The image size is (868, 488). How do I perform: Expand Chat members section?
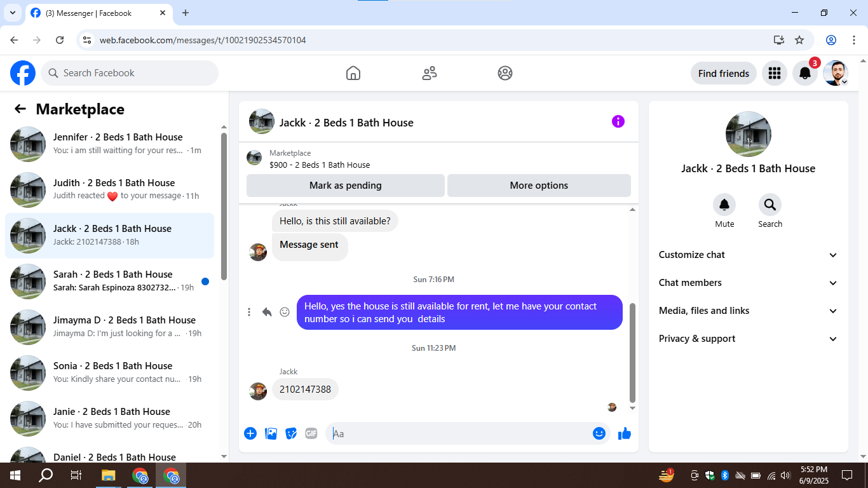click(x=749, y=283)
